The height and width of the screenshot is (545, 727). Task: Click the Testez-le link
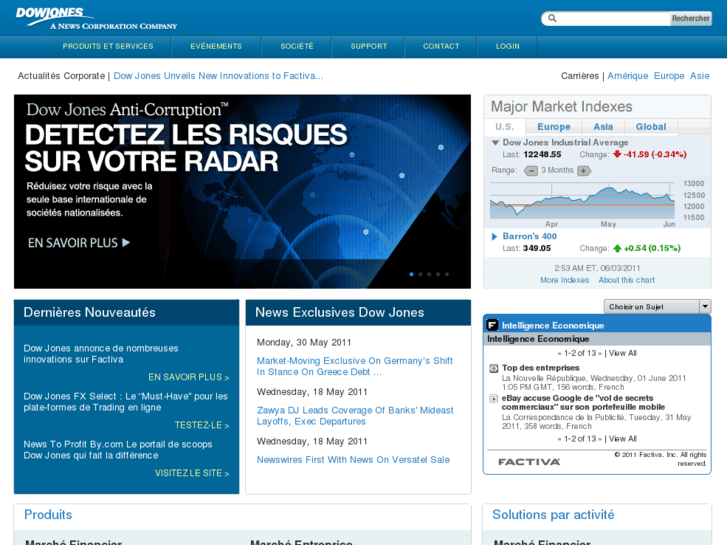pyautogui.click(x=202, y=425)
